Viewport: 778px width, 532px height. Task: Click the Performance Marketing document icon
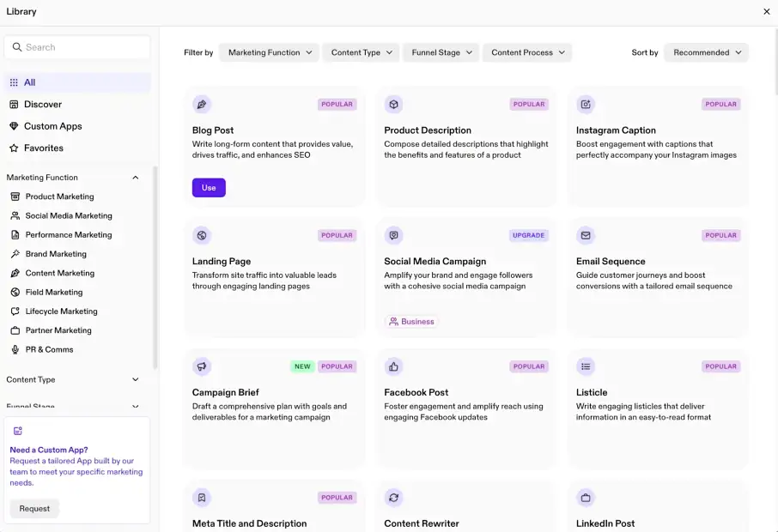15,234
